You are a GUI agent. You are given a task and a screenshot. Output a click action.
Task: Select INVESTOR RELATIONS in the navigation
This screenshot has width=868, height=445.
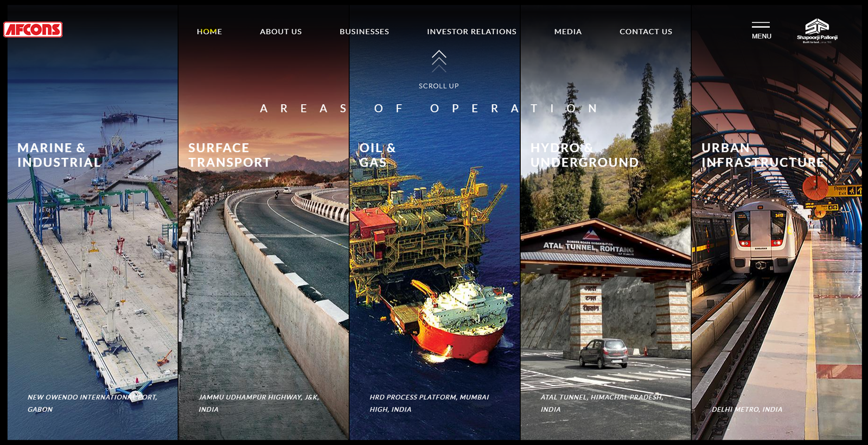coord(471,31)
